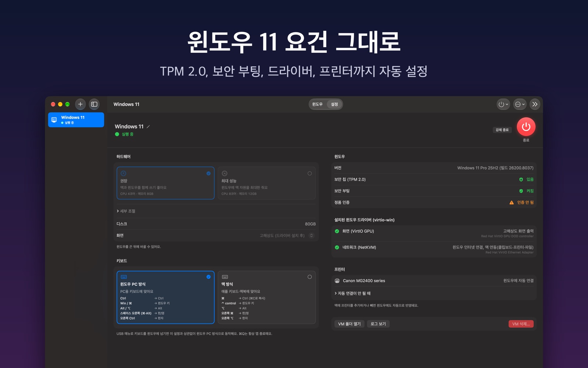Open the power options dropdown in toolbar
This screenshot has height=368, width=588.
coord(503,104)
